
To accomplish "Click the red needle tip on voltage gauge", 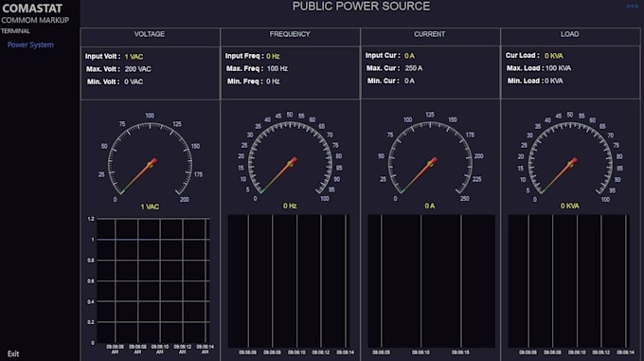I will [x=153, y=161].
